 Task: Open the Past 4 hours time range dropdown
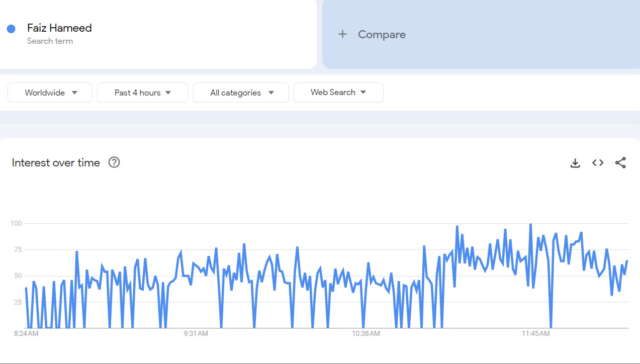point(143,93)
